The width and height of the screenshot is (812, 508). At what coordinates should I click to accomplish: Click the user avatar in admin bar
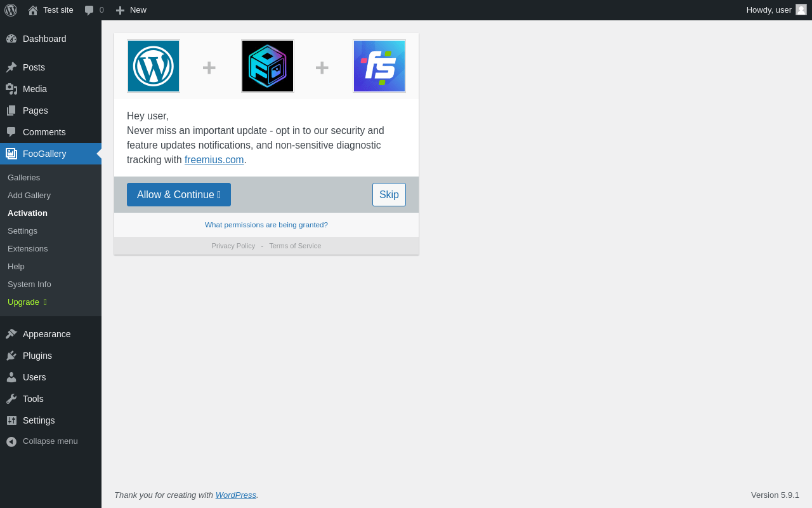coord(801,10)
